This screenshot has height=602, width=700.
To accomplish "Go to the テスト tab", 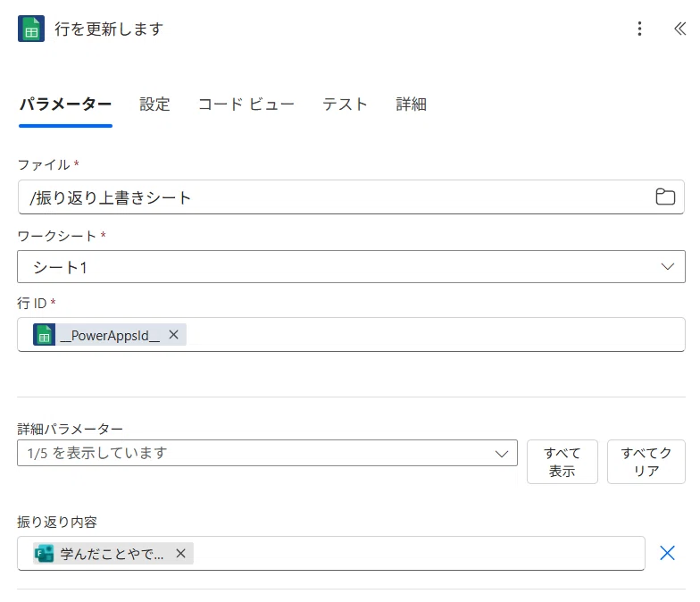I will (345, 105).
